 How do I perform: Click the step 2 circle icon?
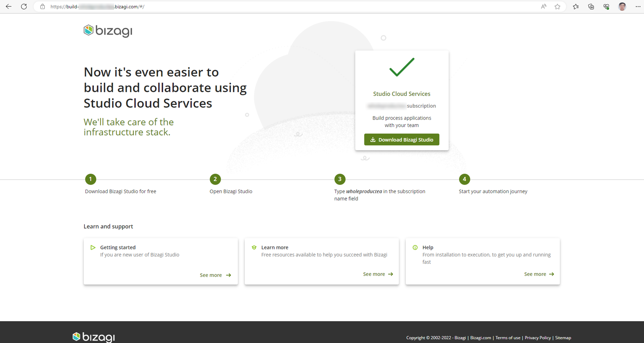(215, 179)
